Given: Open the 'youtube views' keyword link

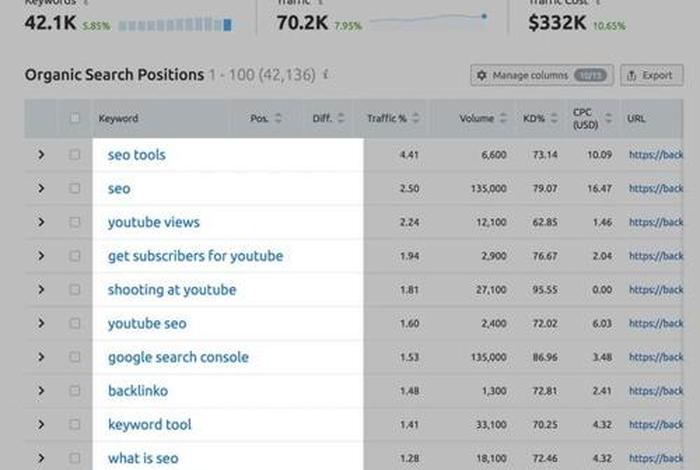Looking at the screenshot, I should click(x=154, y=222).
